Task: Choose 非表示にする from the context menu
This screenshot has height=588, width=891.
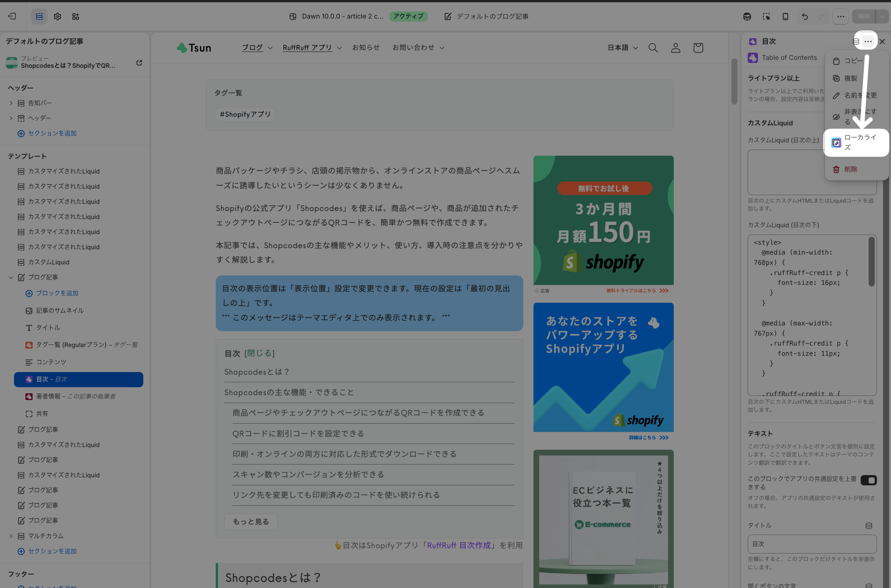Action: click(856, 117)
